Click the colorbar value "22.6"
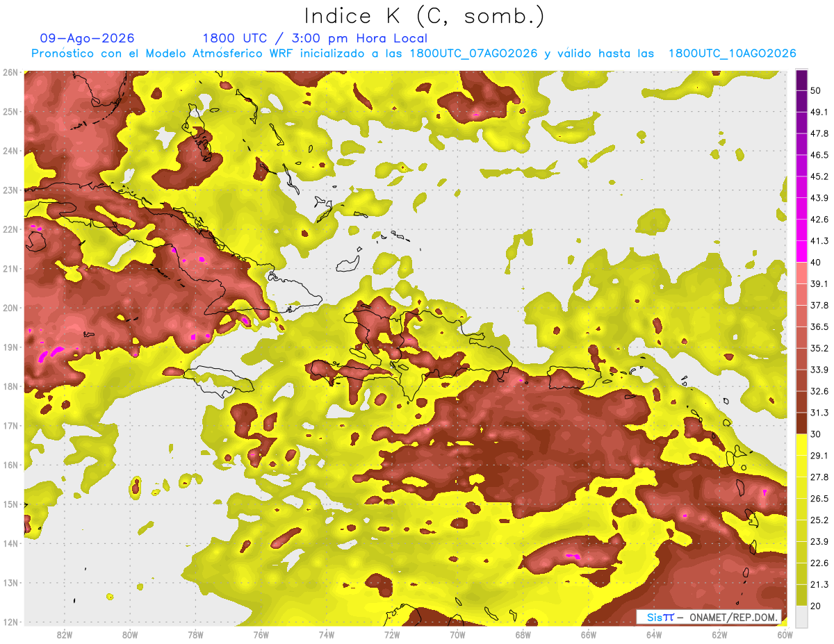The width and height of the screenshot is (834, 644). [819, 563]
